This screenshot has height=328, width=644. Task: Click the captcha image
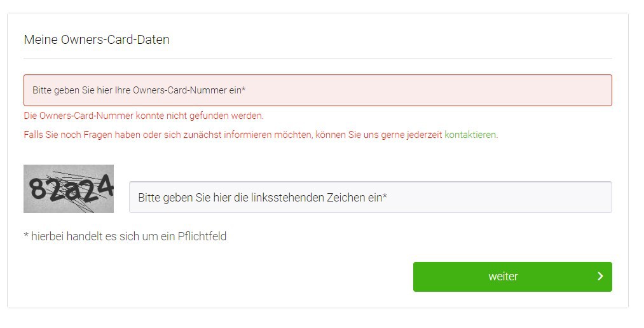69,189
